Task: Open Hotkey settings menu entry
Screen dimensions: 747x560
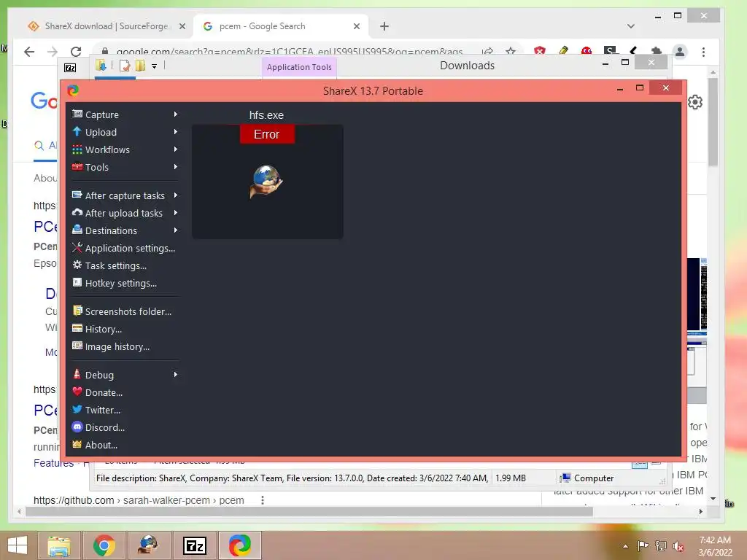Action: 124,283
